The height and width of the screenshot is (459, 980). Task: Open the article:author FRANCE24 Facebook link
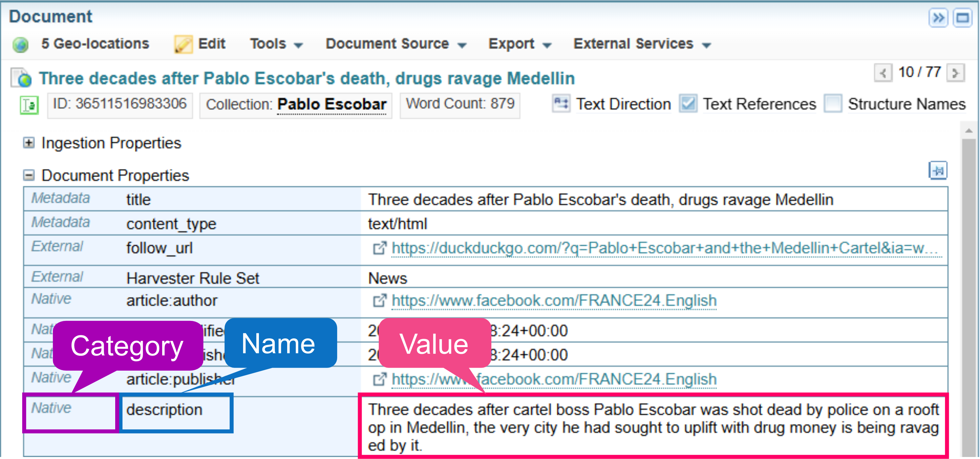click(553, 301)
